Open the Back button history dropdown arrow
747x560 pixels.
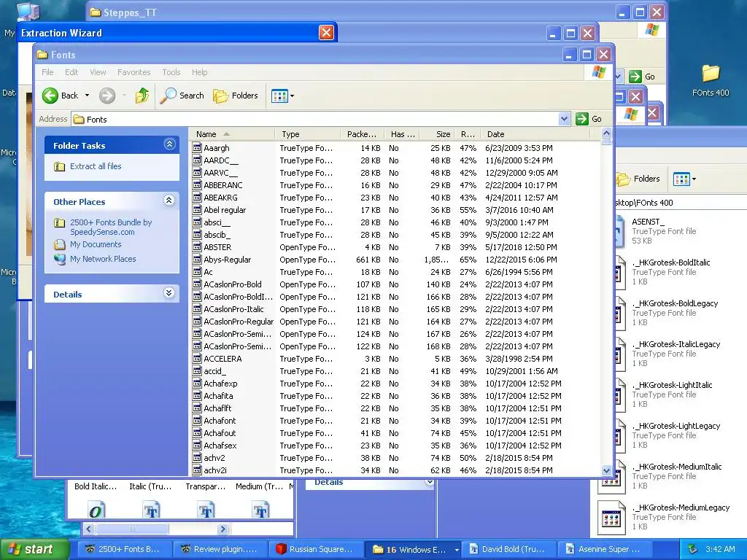[88, 96]
